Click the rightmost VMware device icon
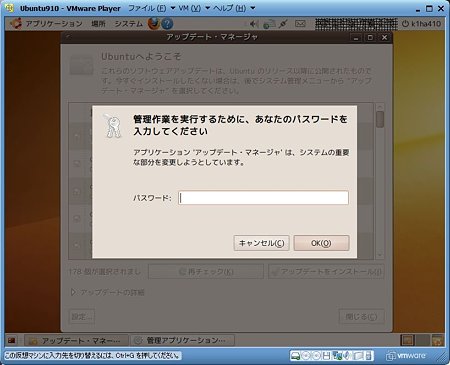 369,356
